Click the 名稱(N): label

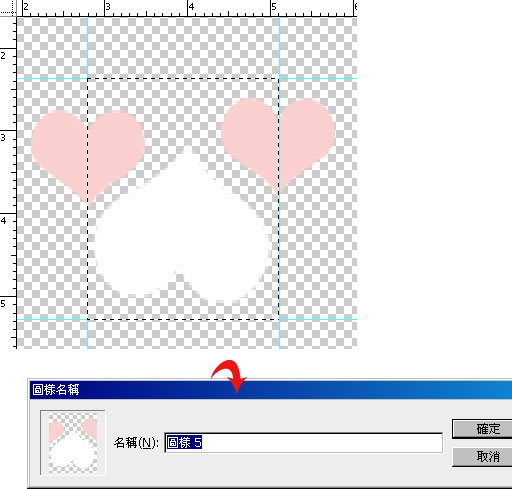coord(136,443)
